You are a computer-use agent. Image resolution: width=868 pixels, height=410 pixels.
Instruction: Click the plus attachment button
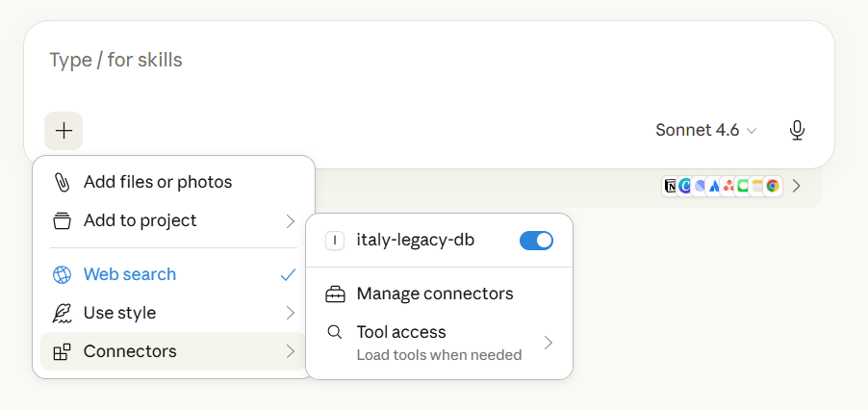point(64,131)
